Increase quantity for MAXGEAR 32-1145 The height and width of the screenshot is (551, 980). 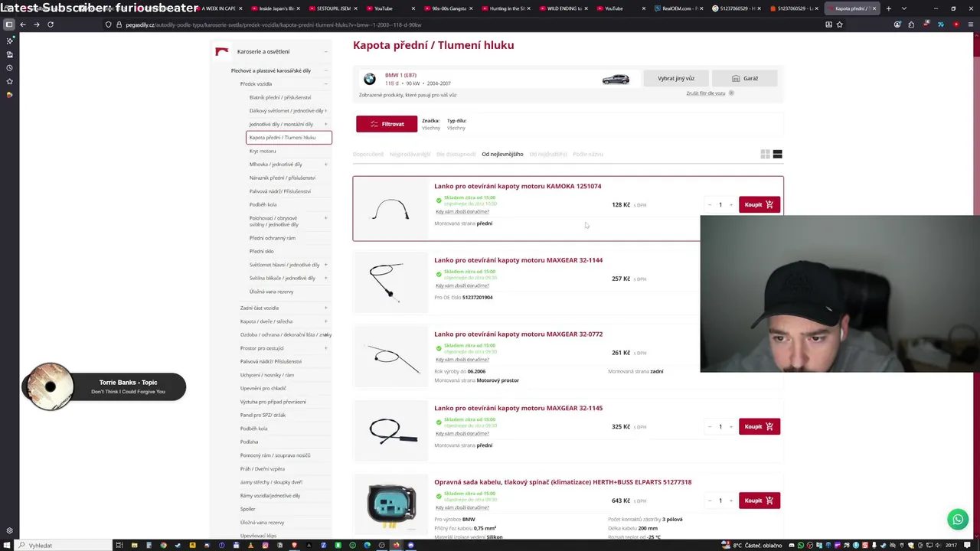coord(731,426)
